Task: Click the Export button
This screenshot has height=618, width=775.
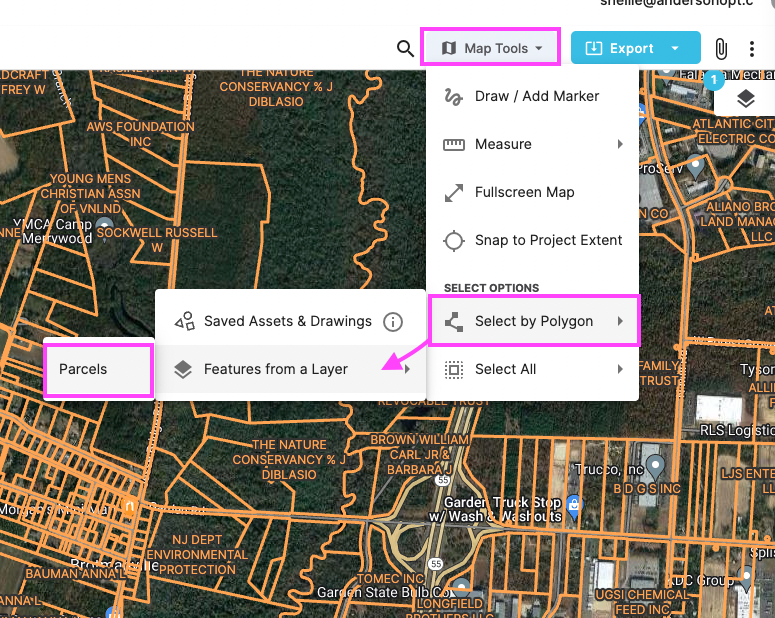Action: coord(636,48)
